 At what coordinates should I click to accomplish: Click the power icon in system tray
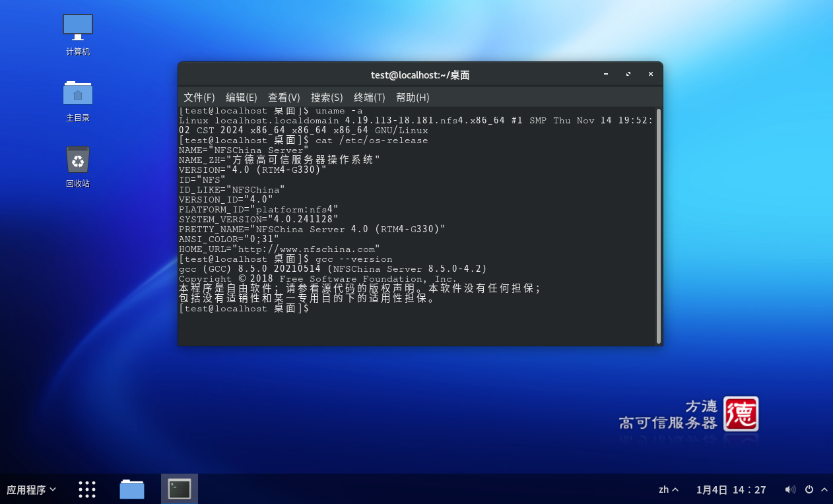click(809, 489)
